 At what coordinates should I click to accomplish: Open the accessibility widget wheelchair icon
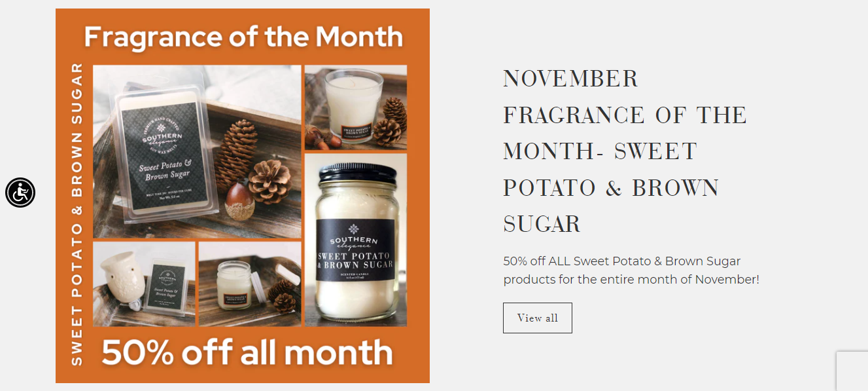point(20,193)
